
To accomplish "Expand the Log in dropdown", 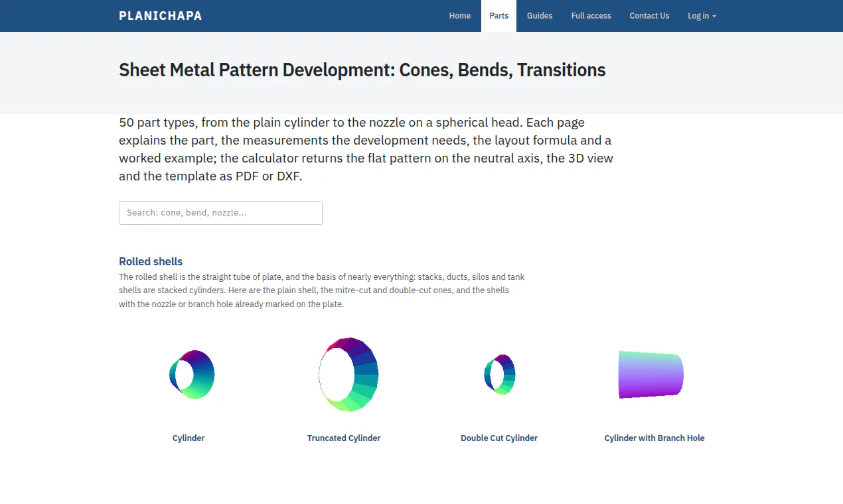I will point(702,16).
